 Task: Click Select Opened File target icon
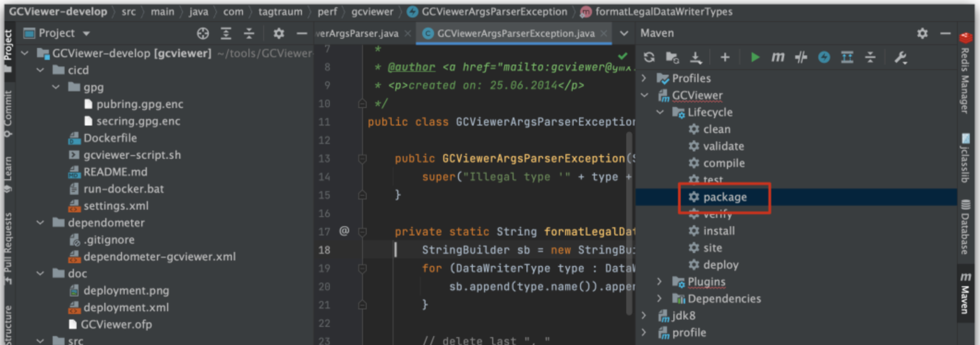[x=203, y=33]
